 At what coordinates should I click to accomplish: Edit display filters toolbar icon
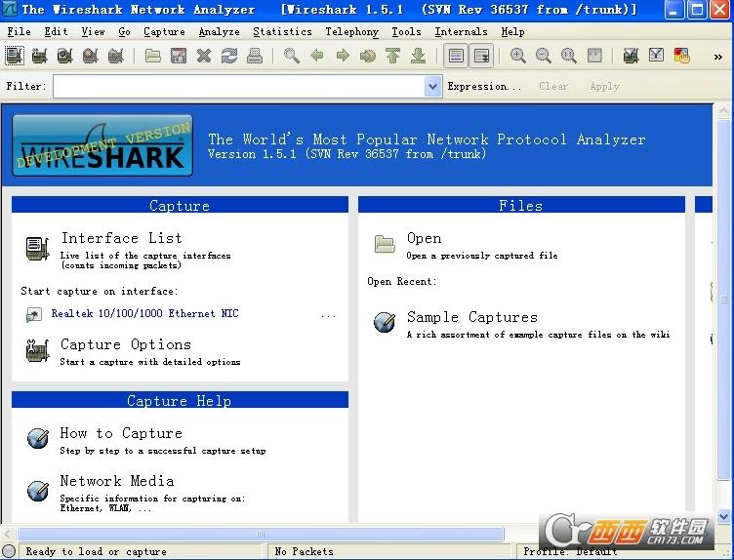coord(656,56)
